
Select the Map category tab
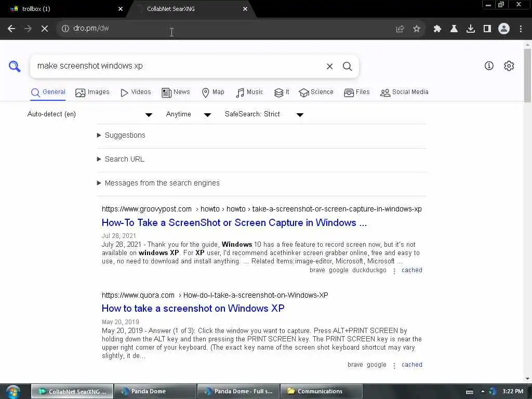(213, 92)
